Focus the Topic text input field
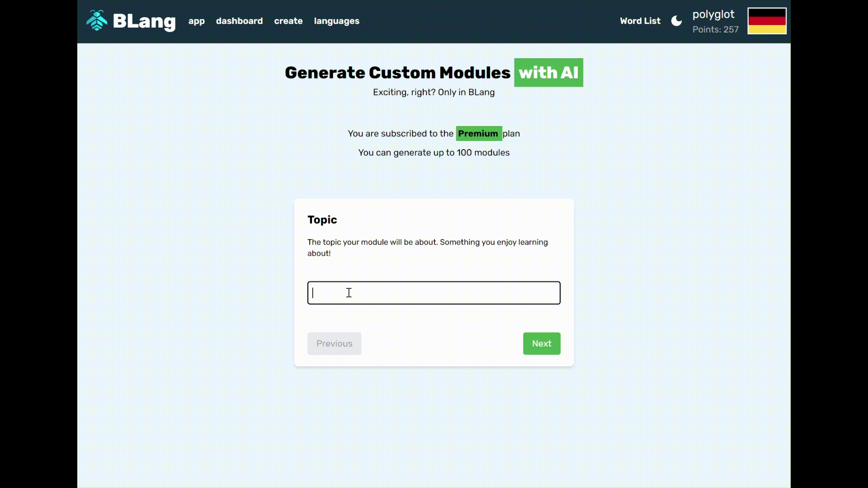 click(x=434, y=293)
